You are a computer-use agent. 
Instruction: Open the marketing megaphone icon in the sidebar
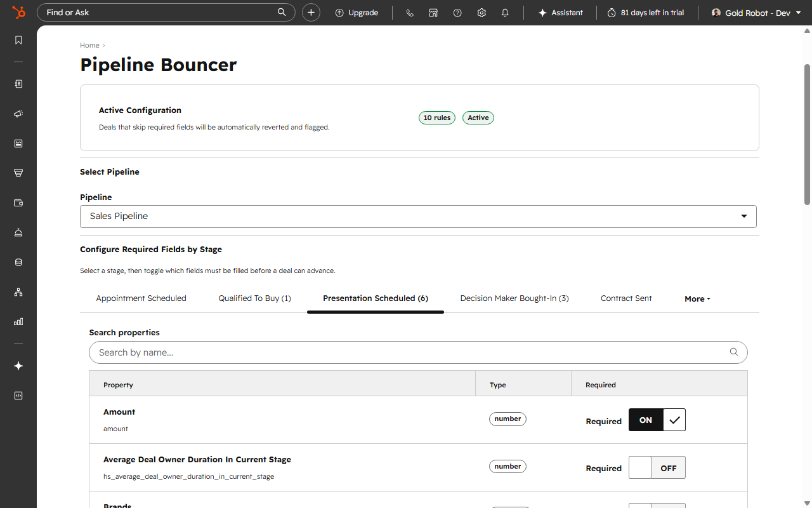pyautogui.click(x=18, y=114)
